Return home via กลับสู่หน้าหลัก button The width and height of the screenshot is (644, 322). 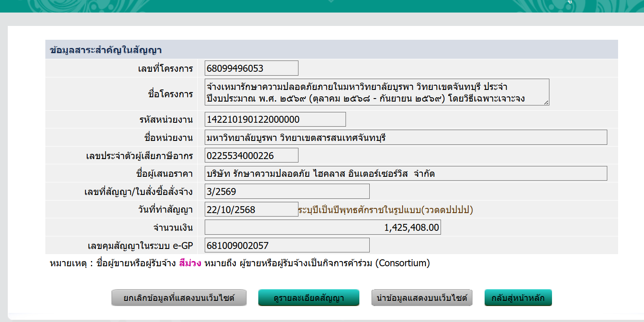[518, 298]
